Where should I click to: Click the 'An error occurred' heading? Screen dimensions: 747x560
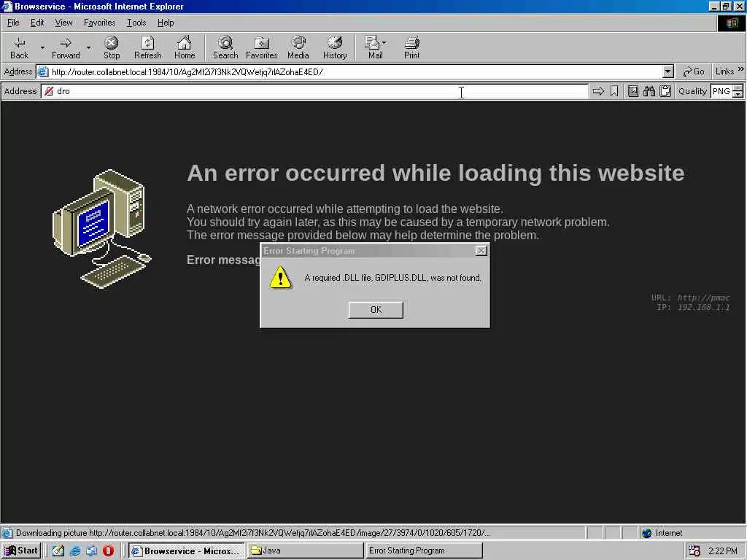436,173
